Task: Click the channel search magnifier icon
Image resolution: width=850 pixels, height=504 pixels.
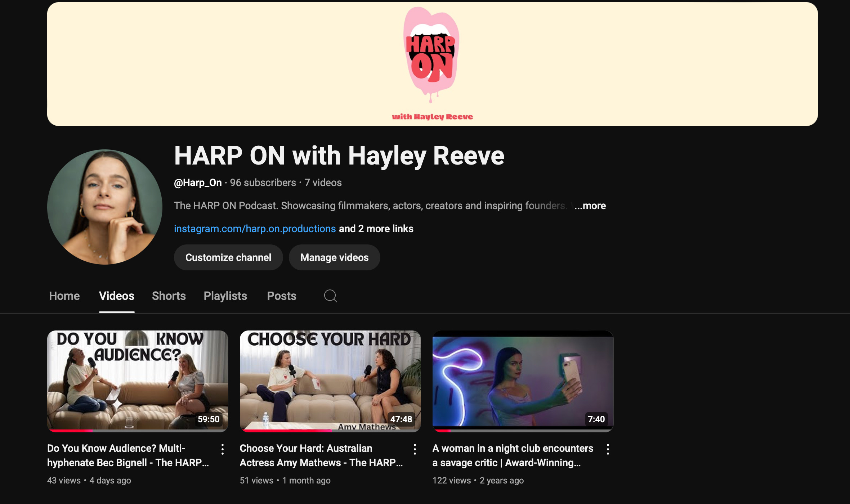Action: point(330,296)
